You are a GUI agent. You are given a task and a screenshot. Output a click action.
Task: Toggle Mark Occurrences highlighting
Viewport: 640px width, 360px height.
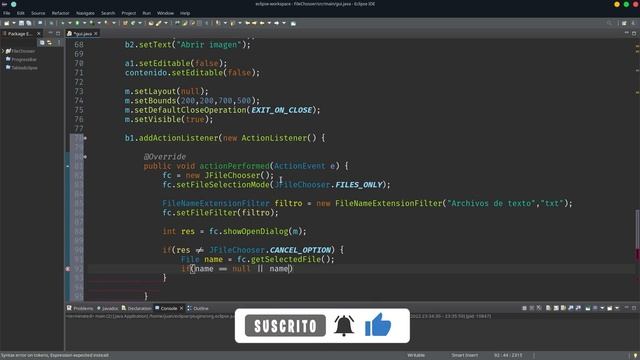coord(184,23)
